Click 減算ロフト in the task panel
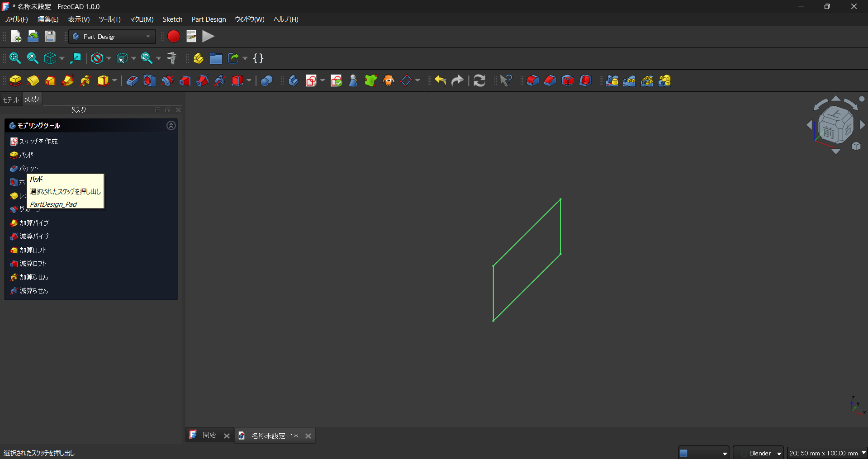 [x=28, y=264]
